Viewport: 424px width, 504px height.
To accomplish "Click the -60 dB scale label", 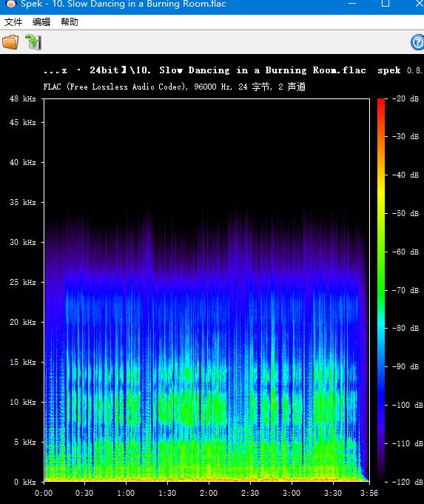I will tap(406, 252).
